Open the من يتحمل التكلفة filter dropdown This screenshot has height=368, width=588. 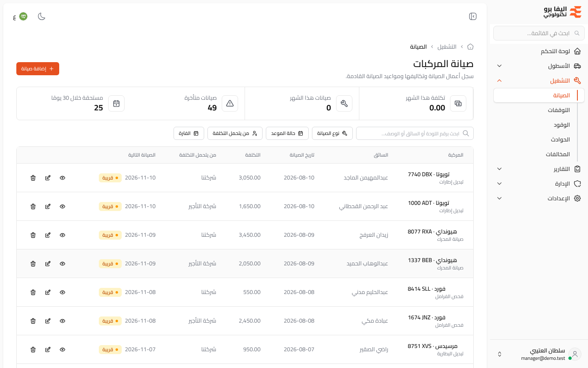(x=235, y=133)
